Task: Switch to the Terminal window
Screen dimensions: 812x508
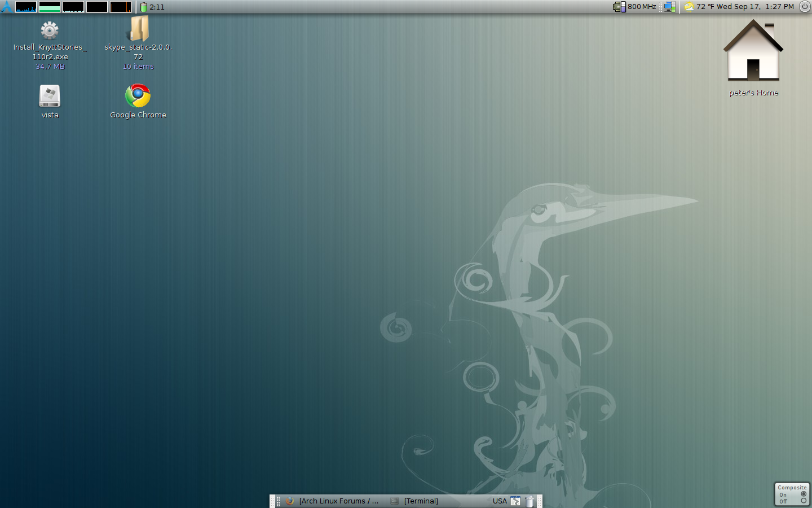Action: pos(420,501)
